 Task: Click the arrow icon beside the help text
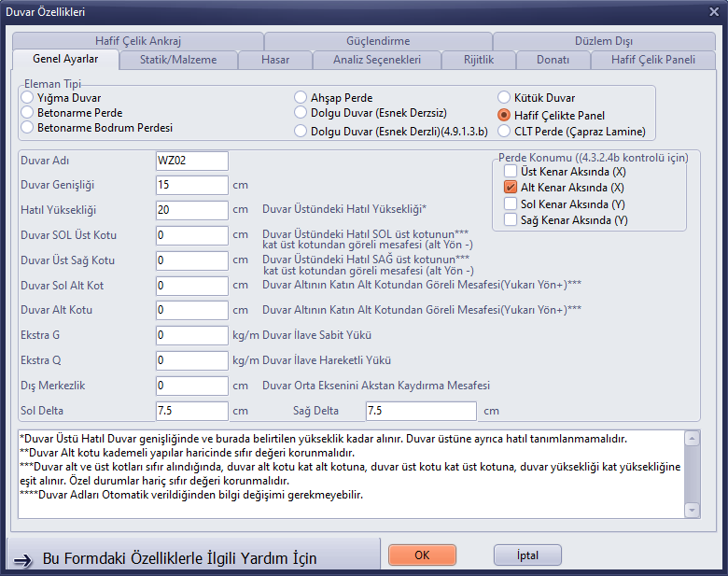[x=22, y=561]
